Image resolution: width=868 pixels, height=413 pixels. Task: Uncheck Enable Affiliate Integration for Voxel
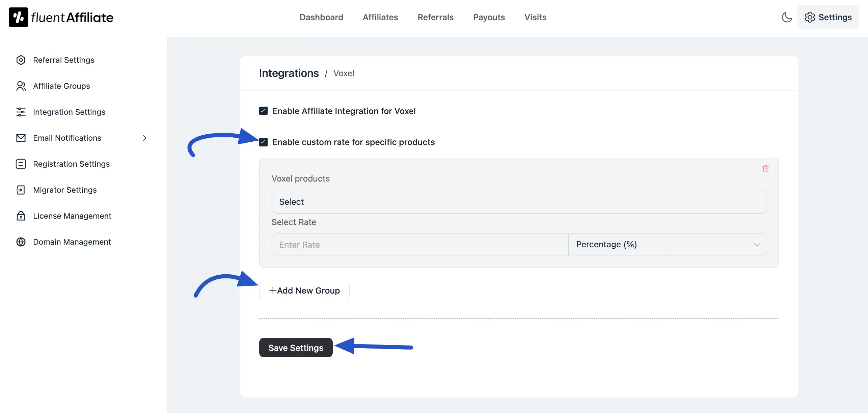tap(263, 111)
